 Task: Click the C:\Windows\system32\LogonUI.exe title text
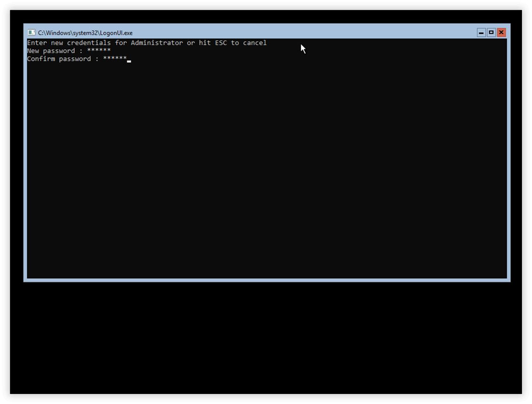pyautogui.click(x=85, y=33)
